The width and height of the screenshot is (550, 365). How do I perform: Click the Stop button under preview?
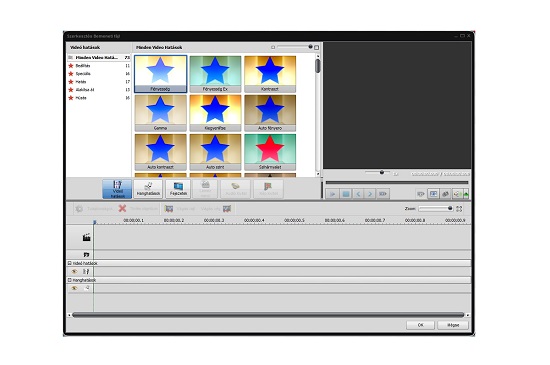tap(346, 194)
